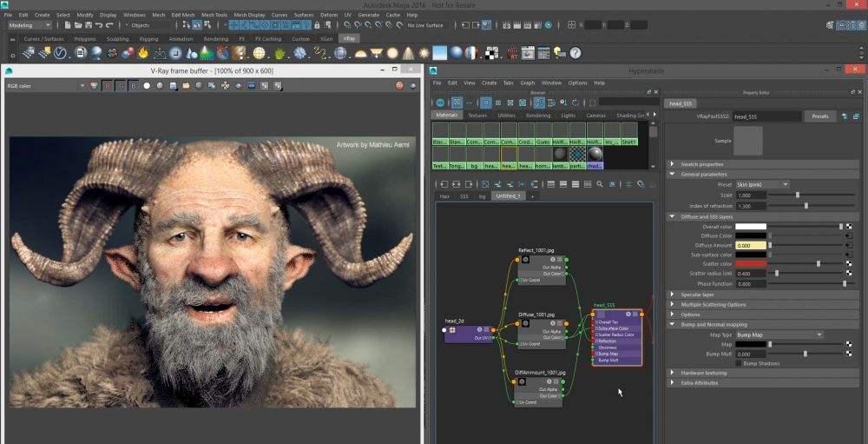
Task: Click the placement icon on head_2d node
Action: tap(451, 330)
